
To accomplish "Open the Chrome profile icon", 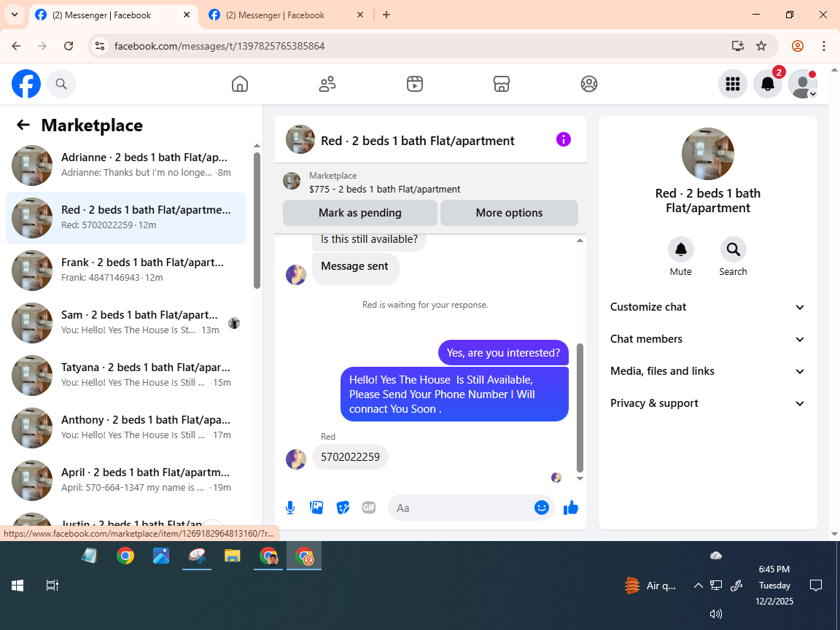I will point(798,46).
